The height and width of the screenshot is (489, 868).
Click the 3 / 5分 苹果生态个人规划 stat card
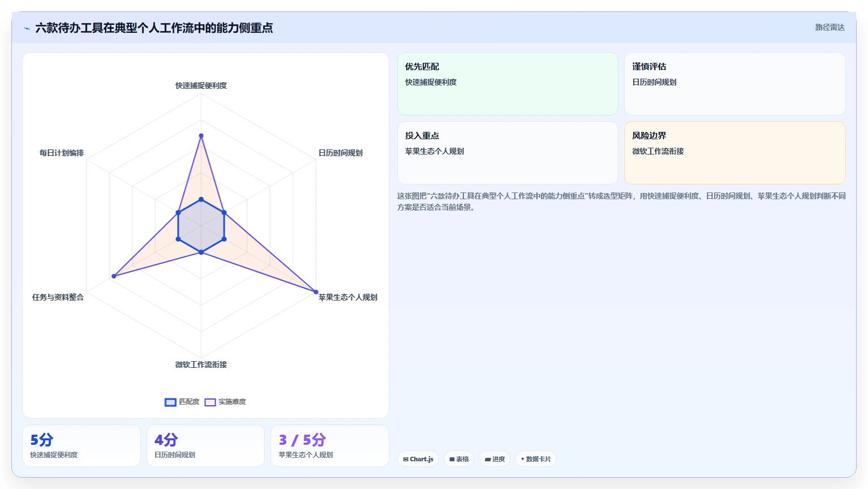330,446
